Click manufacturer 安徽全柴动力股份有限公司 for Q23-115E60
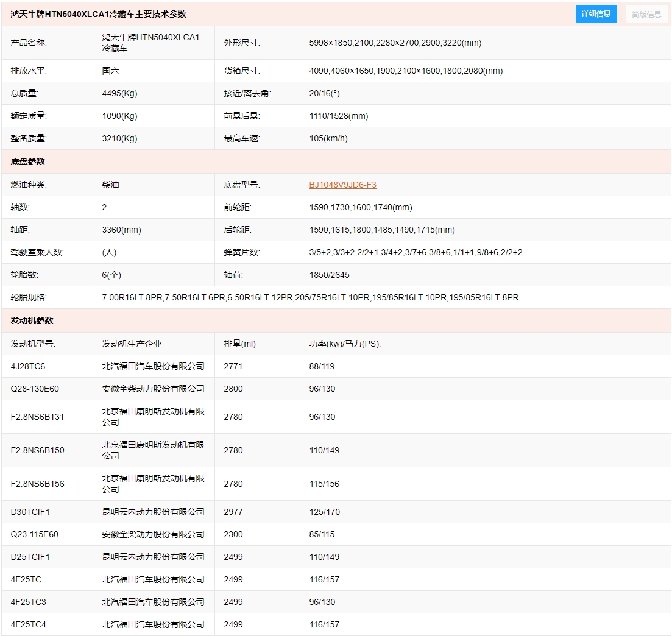The width and height of the screenshot is (672, 636). (x=153, y=534)
